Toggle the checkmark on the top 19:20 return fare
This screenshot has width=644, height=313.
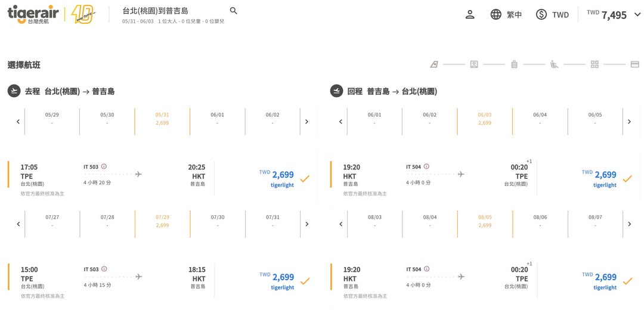[x=627, y=178]
